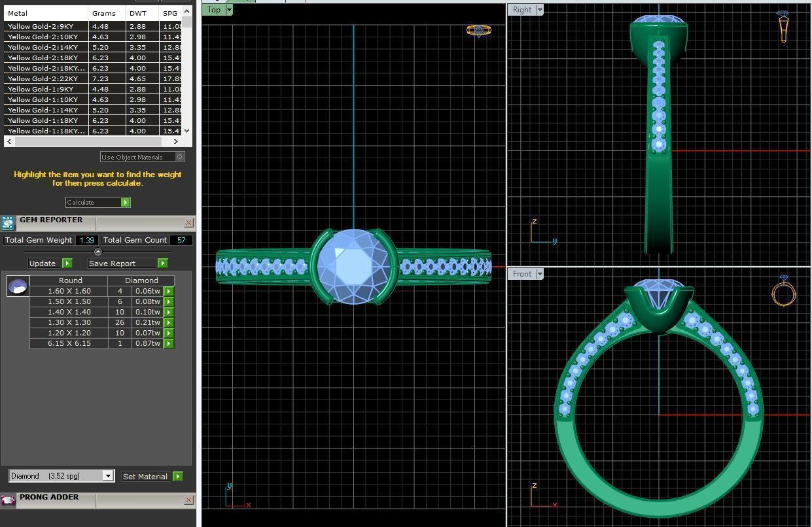The image size is (812, 527).
Task: Select the Yellow Gold-1:10KY row
Action: pos(93,99)
